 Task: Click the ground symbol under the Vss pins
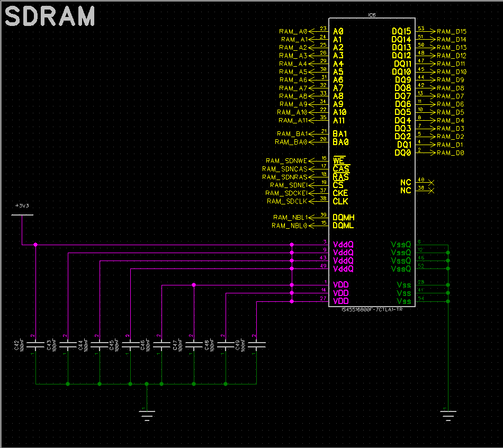[448, 415]
